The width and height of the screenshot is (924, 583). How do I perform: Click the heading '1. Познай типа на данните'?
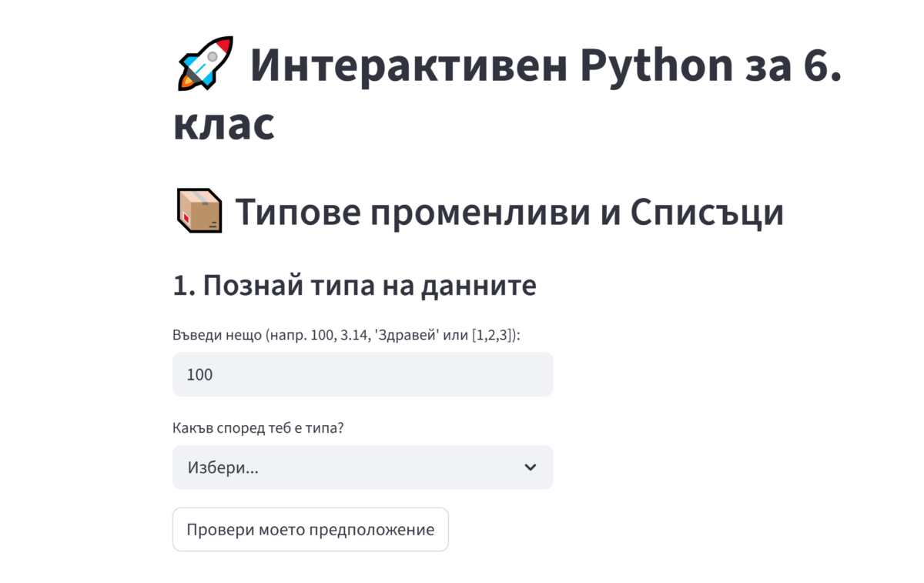point(354,286)
